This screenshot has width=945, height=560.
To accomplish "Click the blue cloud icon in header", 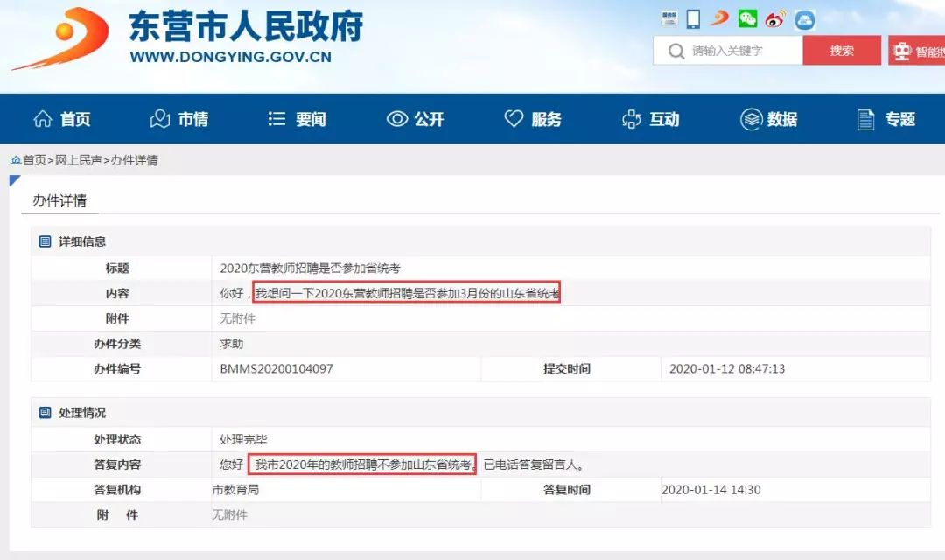I will pyautogui.click(x=804, y=19).
